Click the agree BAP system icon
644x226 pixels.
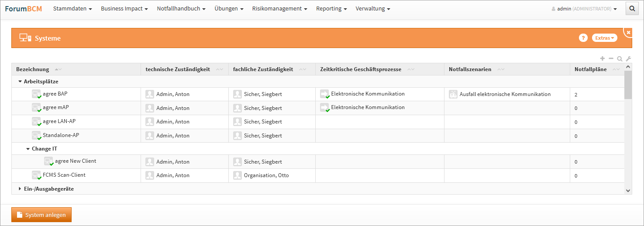click(37, 94)
